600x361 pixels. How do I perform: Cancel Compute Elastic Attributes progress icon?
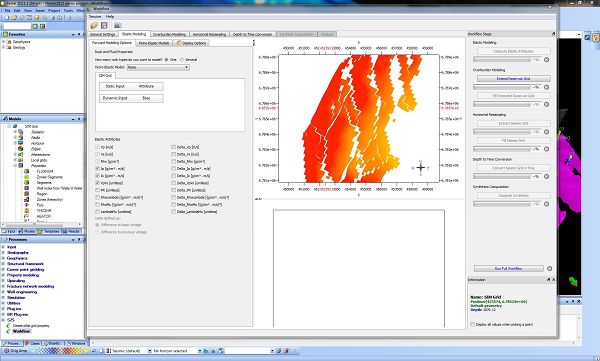(x=546, y=60)
